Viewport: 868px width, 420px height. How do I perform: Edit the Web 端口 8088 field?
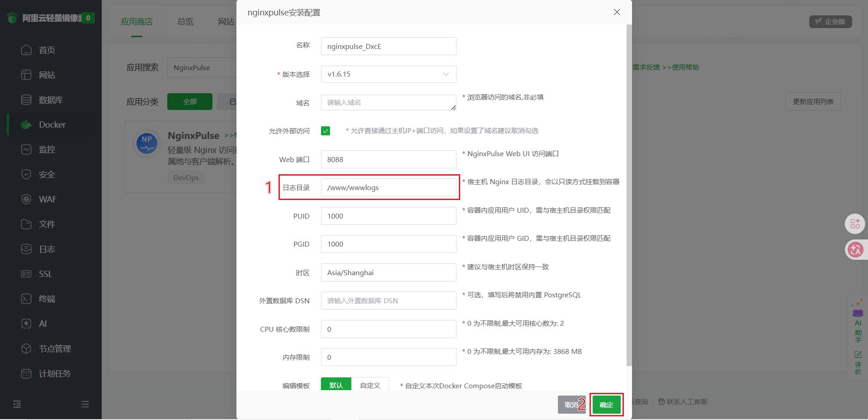click(389, 159)
